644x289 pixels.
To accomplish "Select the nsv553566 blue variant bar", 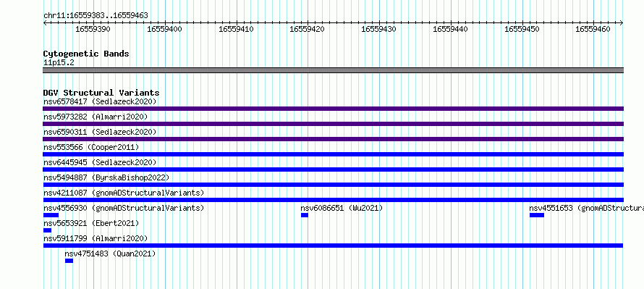I will (333, 154).
